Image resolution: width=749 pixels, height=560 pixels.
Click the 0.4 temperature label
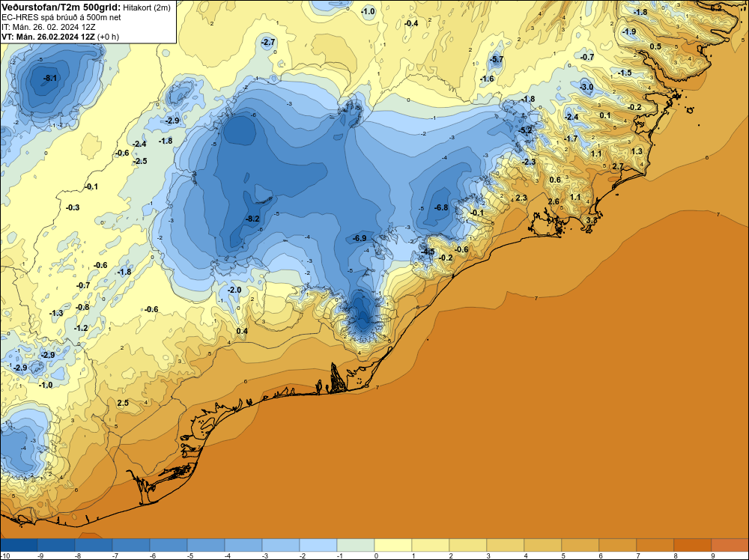(x=242, y=331)
